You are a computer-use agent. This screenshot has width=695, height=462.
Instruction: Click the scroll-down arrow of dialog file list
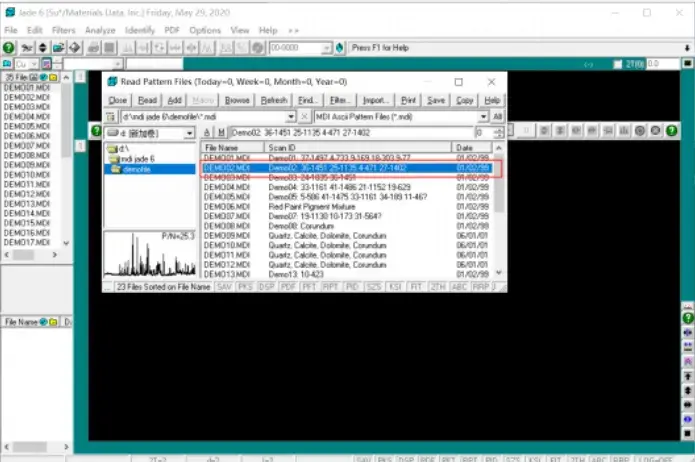click(x=499, y=273)
